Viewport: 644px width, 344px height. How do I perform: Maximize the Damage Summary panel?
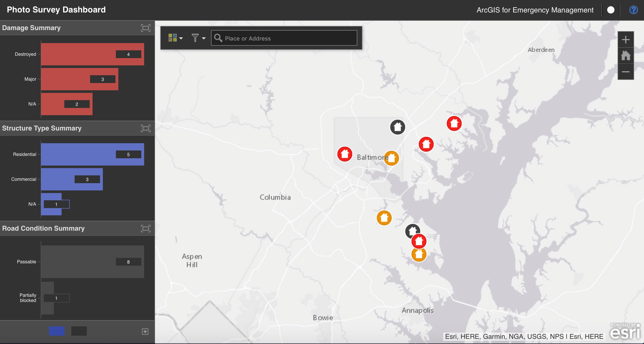tap(145, 28)
